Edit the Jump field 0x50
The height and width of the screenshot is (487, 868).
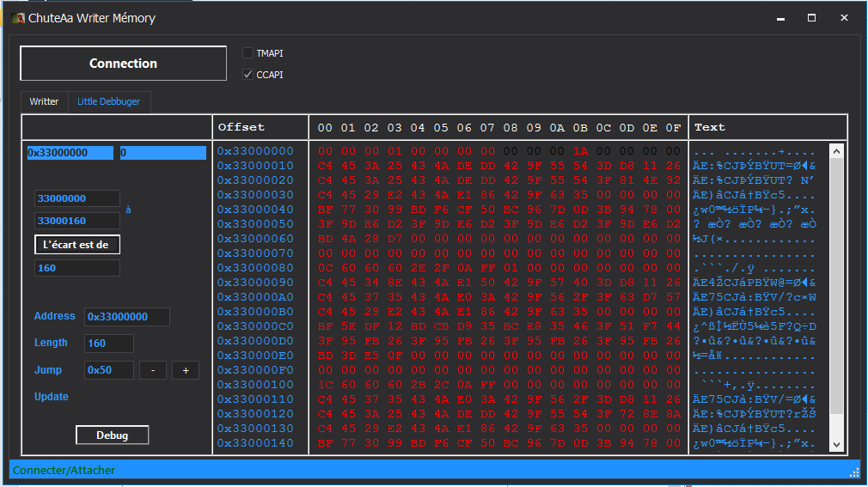(x=108, y=369)
